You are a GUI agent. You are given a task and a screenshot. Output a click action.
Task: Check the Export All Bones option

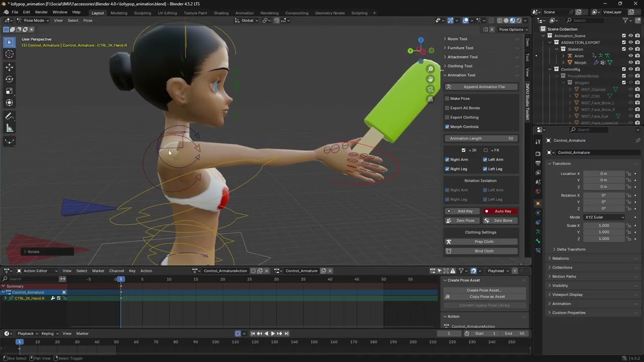(447, 108)
